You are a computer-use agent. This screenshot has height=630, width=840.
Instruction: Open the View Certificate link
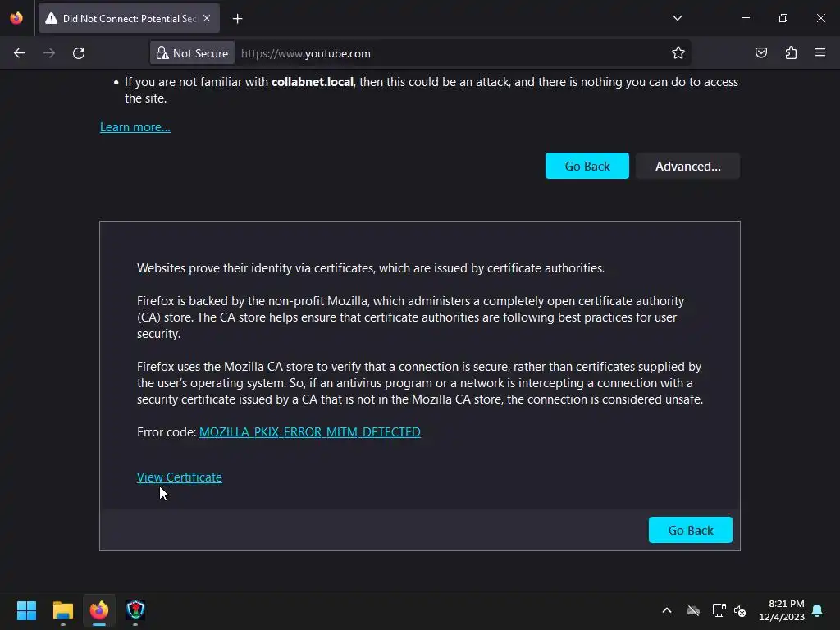tap(180, 477)
